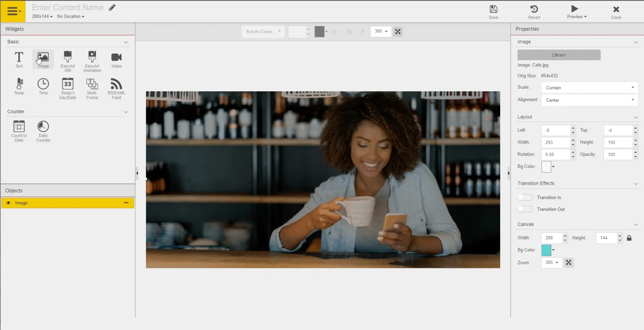Select the Text widget
The image size is (644, 330).
(x=19, y=59)
